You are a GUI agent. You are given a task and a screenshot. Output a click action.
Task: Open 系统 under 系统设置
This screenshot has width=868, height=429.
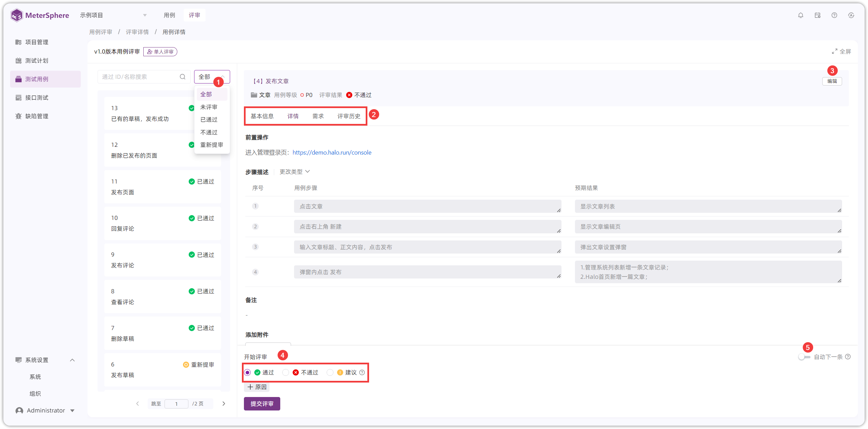coord(35,377)
